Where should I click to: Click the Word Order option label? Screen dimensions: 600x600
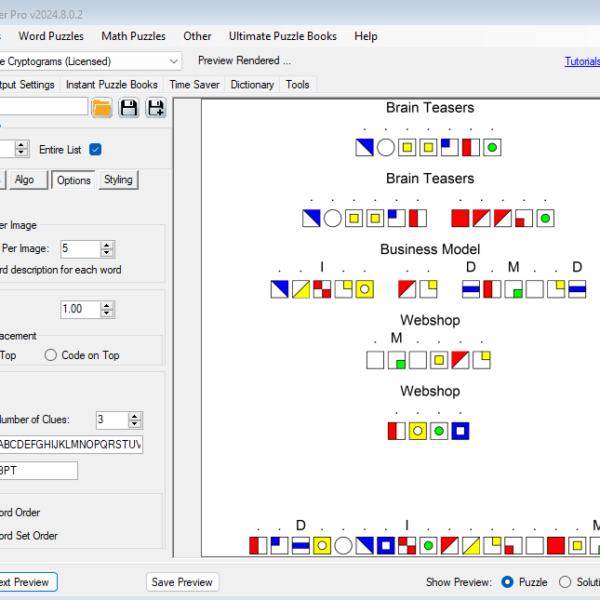[20, 512]
